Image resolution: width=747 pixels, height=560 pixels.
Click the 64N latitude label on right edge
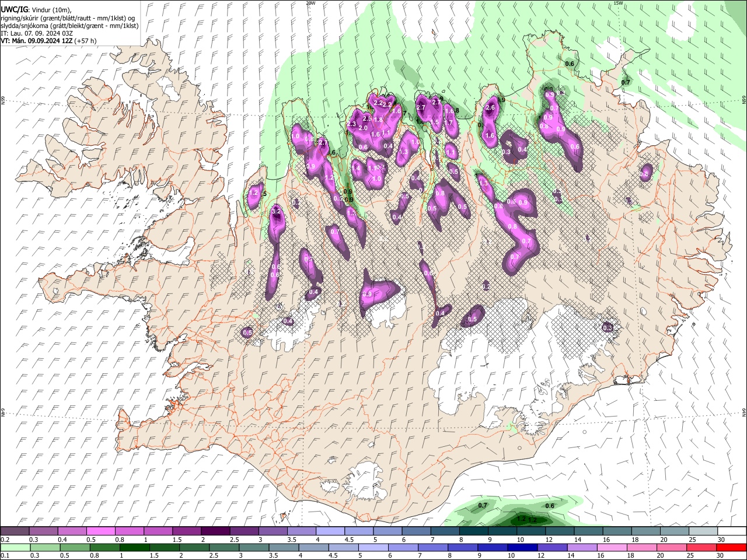point(744,412)
